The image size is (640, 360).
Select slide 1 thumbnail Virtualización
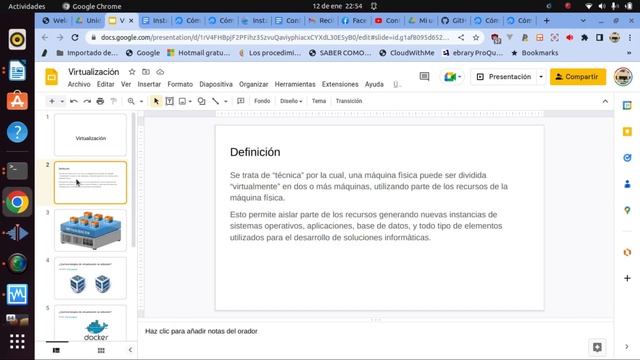point(90,135)
